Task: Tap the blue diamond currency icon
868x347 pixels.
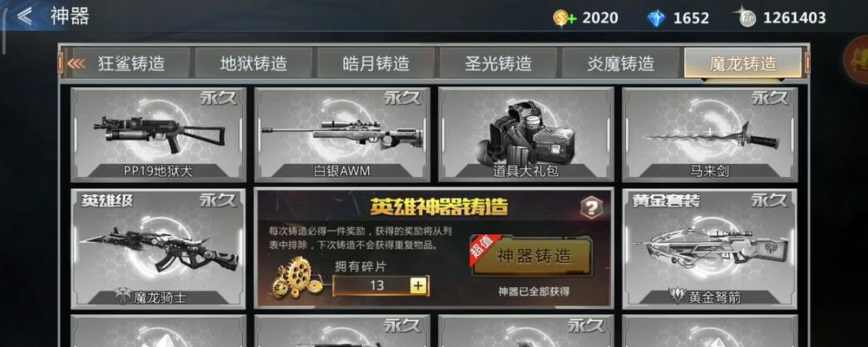Action: coord(656,18)
